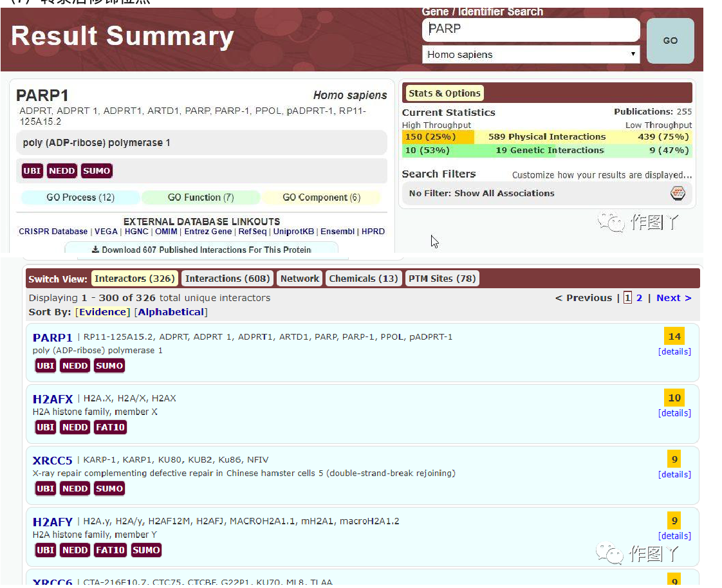The width and height of the screenshot is (722, 588).
Task: Expand GO Function (7) section
Action: [x=201, y=198]
